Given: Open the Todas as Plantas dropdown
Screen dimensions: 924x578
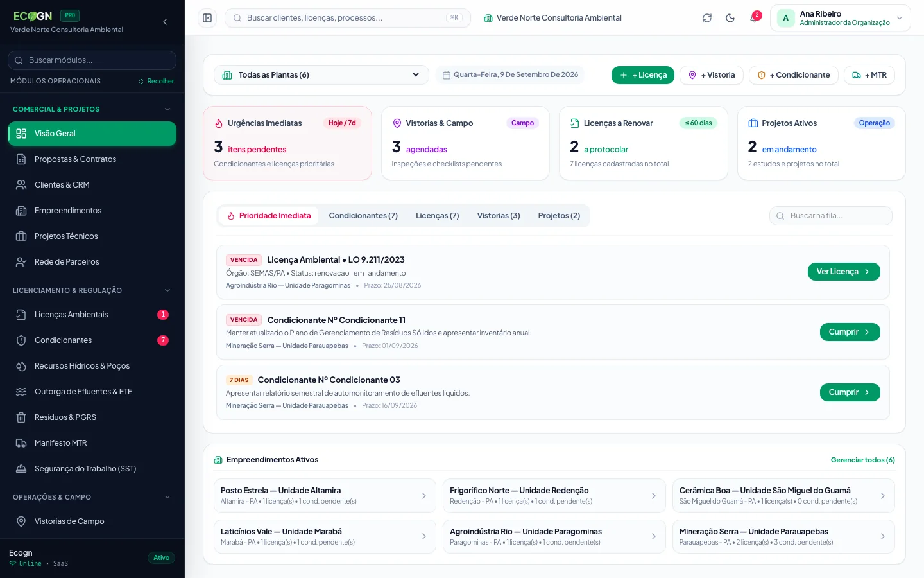Looking at the screenshot, I should click(321, 75).
